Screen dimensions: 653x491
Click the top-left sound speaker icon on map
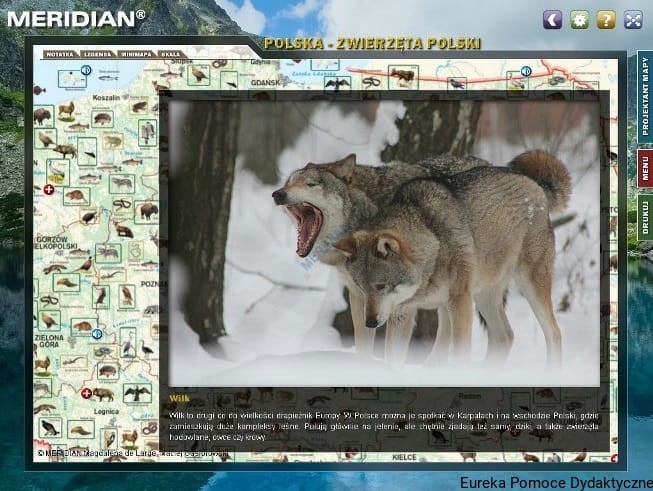(86, 70)
